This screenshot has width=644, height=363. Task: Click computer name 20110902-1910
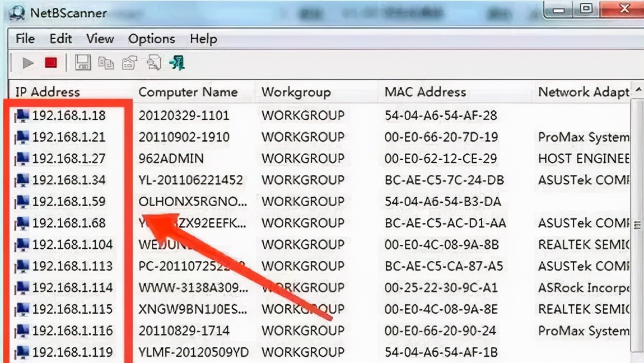[184, 137]
